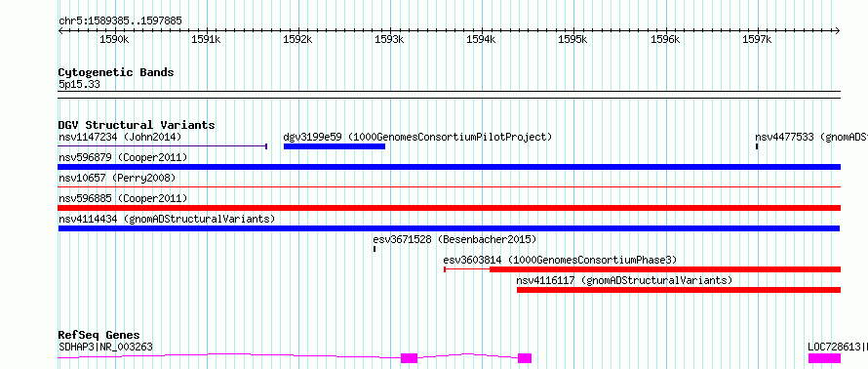Click the blue dgv3199e59 variant bar
Viewport: 868px width, 369px height.
(x=335, y=146)
